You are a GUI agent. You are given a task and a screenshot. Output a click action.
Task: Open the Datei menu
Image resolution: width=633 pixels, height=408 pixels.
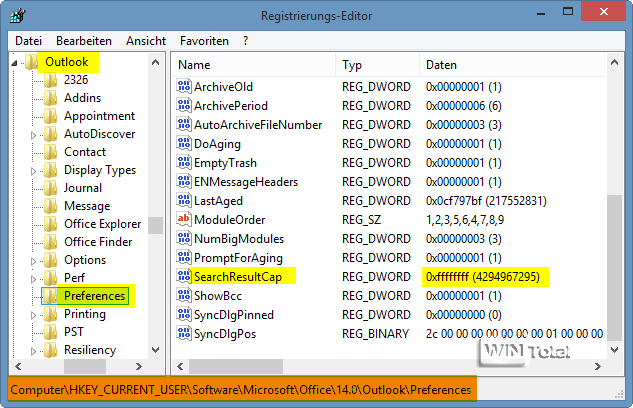coord(28,41)
